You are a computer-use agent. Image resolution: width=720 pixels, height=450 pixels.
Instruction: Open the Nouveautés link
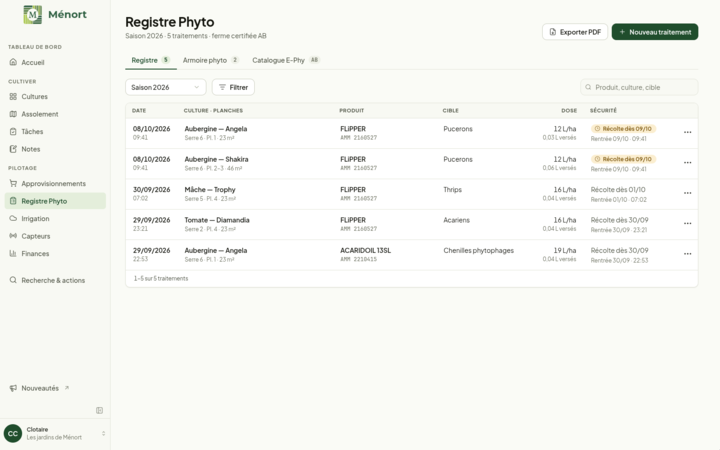point(55,388)
